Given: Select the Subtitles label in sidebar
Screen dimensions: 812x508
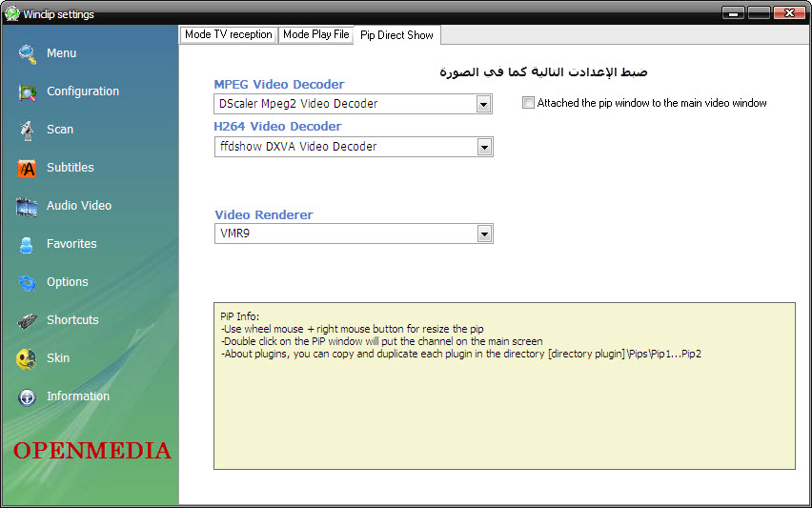Looking at the screenshot, I should pyautogui.click(x=71, y=167).
